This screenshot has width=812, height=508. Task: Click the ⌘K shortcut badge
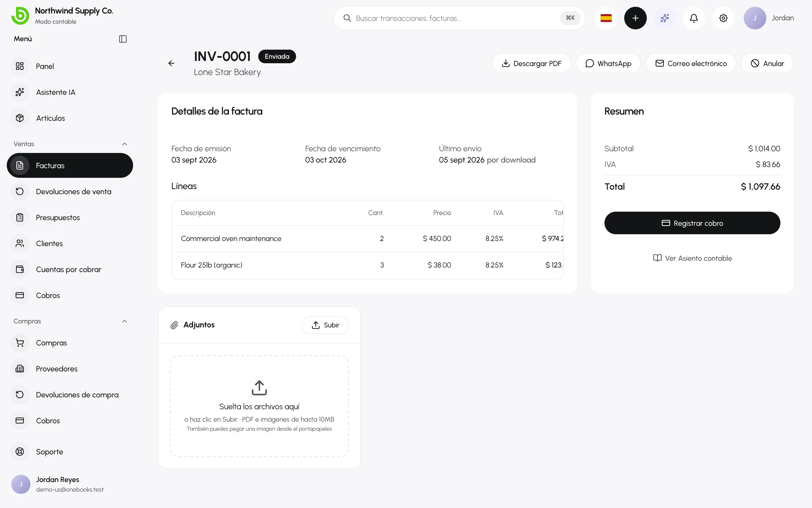tap(570, 18)
